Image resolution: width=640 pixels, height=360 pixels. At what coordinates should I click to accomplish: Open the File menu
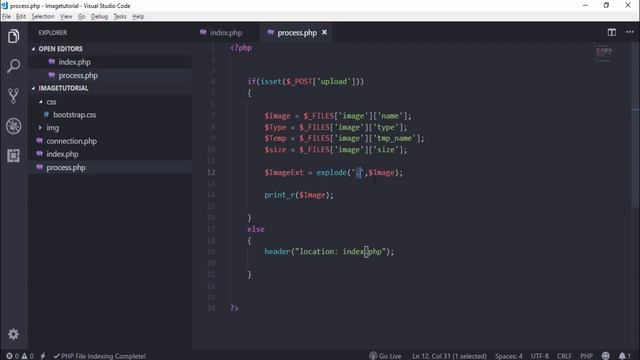6,16
